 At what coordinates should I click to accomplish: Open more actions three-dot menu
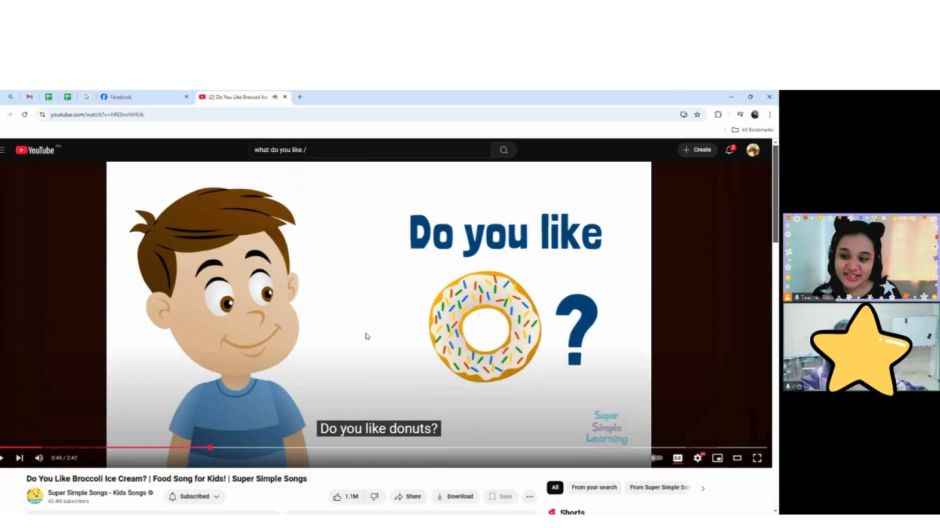529,496
